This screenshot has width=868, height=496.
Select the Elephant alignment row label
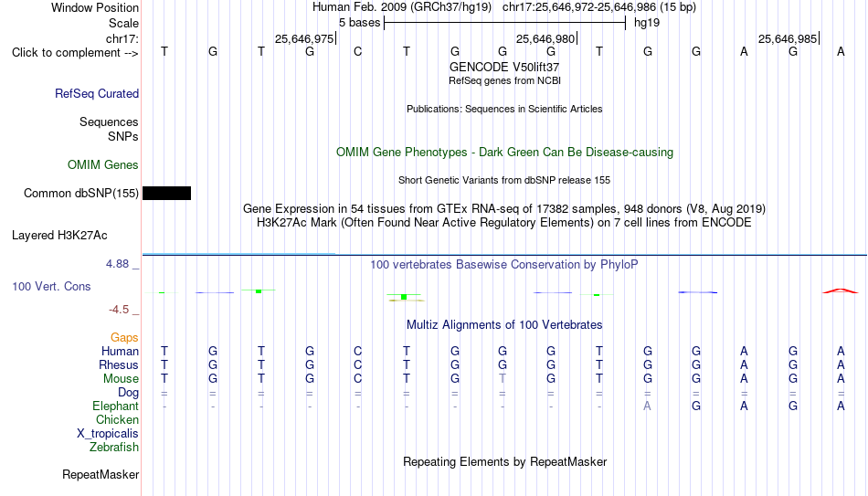click(116, 406)
